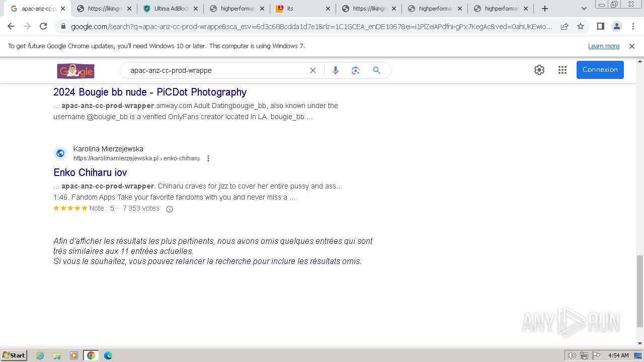Open Windows Explorer folder in taskbar
The height and width of the screenshot is (362, 644).
[57, 355]
